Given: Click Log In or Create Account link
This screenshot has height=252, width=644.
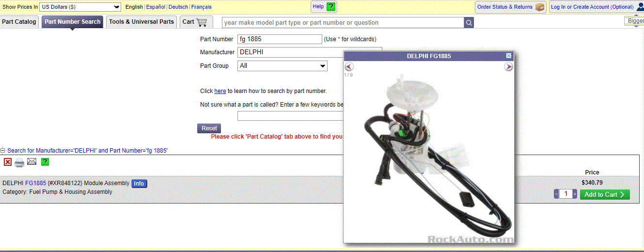Looking at the screenshot, I should 592,7.
